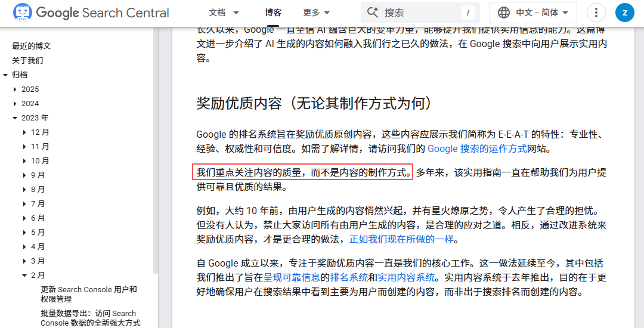Viewport: 644px width, 328px height.
Task: Open the 呈现可靠信息 link
Action: (292, 278)
